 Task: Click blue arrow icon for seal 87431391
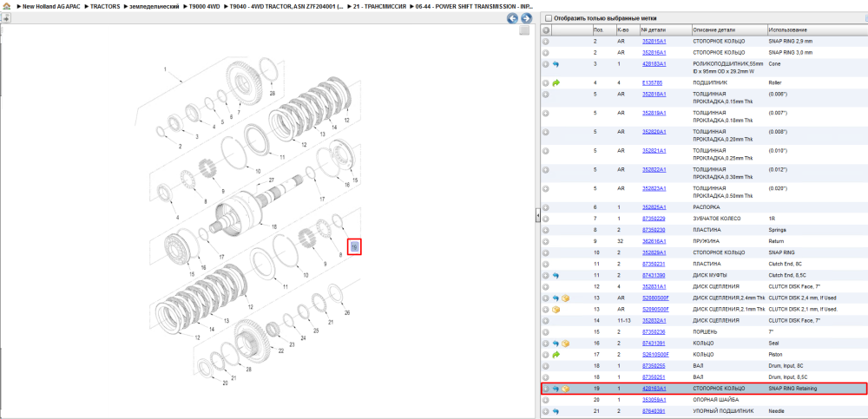coord(556,344)
